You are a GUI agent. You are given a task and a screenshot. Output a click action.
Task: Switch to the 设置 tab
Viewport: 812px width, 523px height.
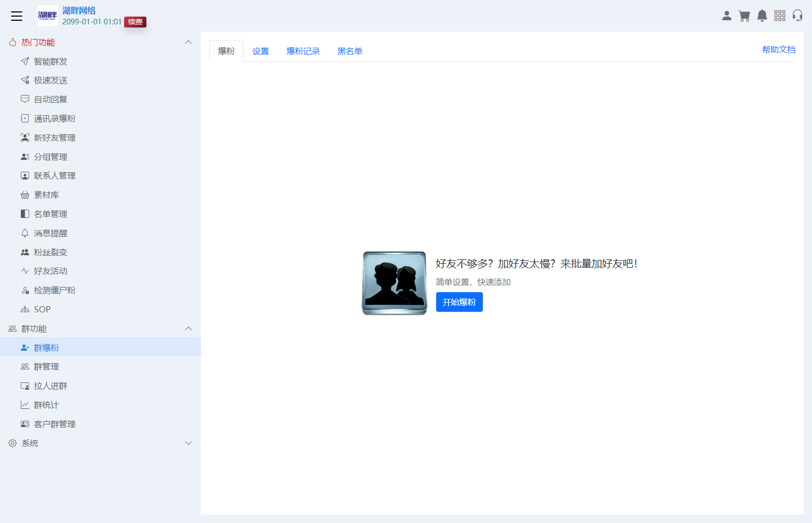(260, 51)
